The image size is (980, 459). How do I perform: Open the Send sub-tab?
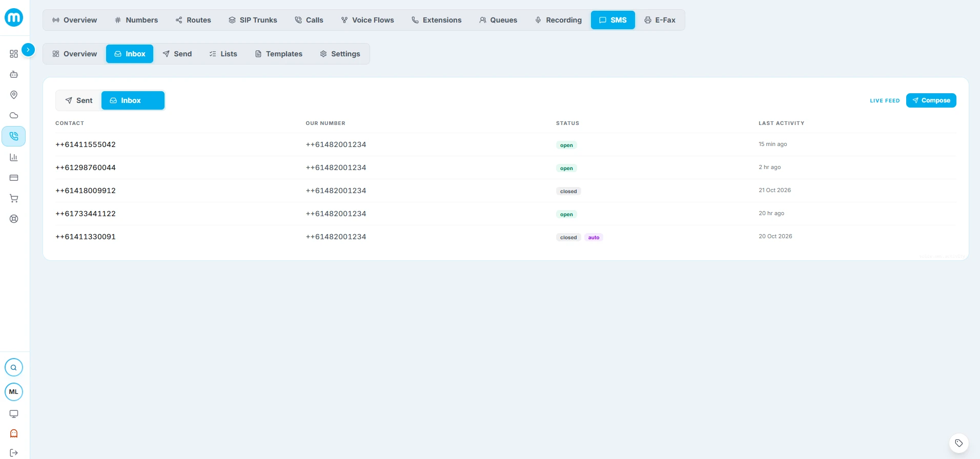tap(177, 54)
